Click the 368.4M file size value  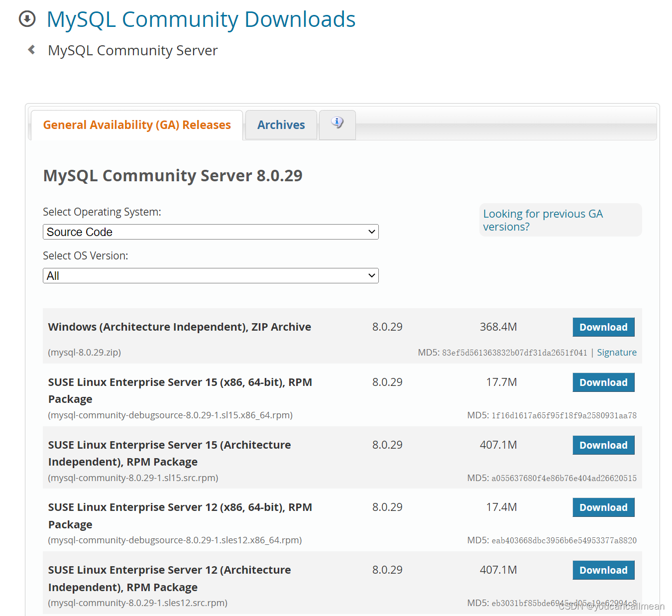click(x=498, y=327)
